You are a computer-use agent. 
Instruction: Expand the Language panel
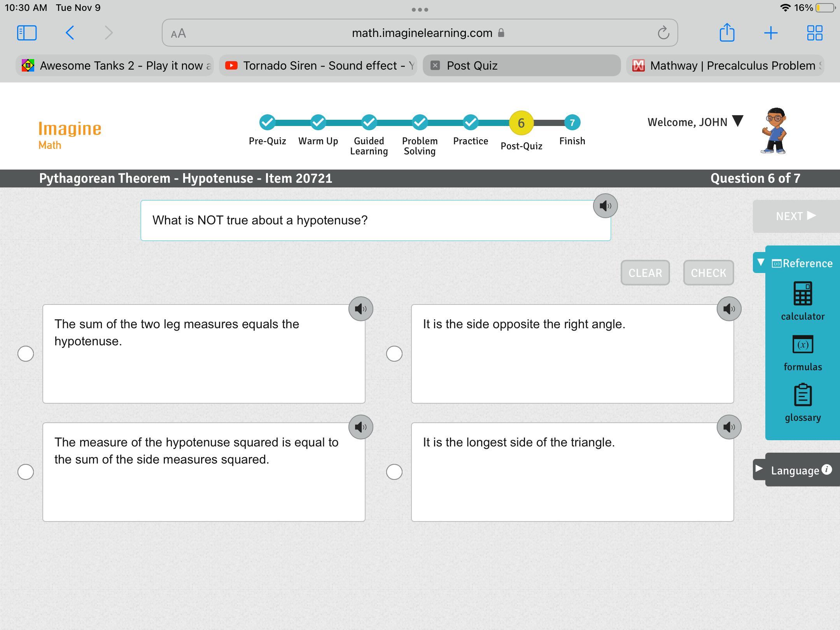point(759,469)
